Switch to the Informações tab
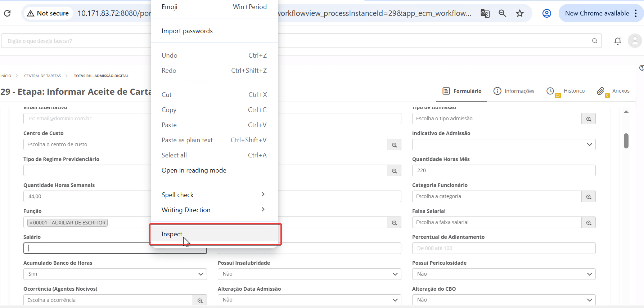The width and height of the screenshot is (644, 308). (x=514, y=91)
